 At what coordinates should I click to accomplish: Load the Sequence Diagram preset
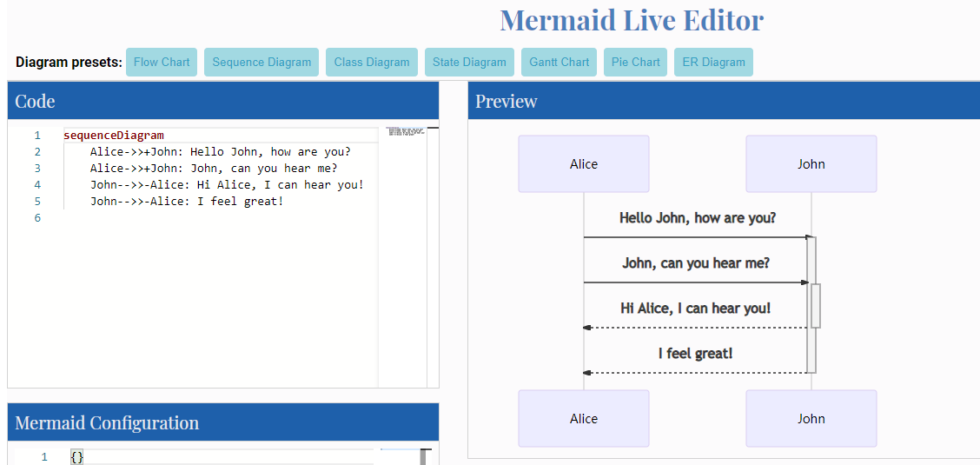(262, 62)
